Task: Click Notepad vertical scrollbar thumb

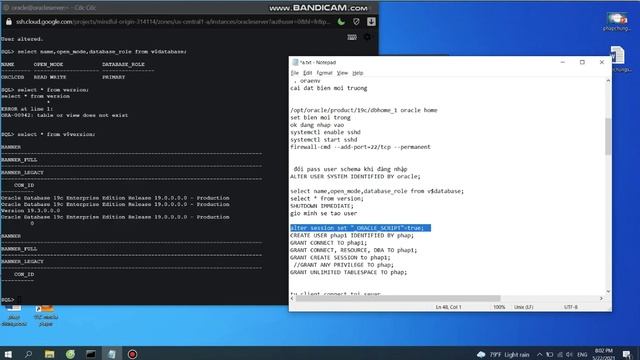Action: pos(608,137)
